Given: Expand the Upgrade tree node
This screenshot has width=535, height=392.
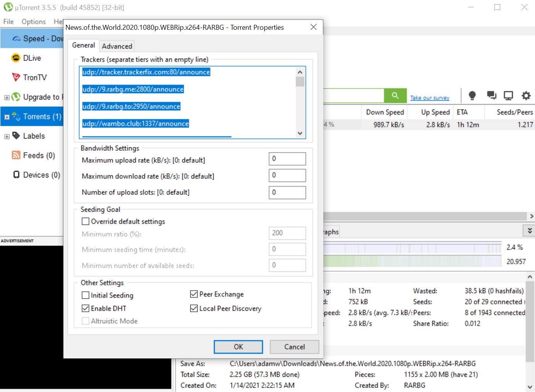Looking at the screenshot, I should [x=6, y=97].
